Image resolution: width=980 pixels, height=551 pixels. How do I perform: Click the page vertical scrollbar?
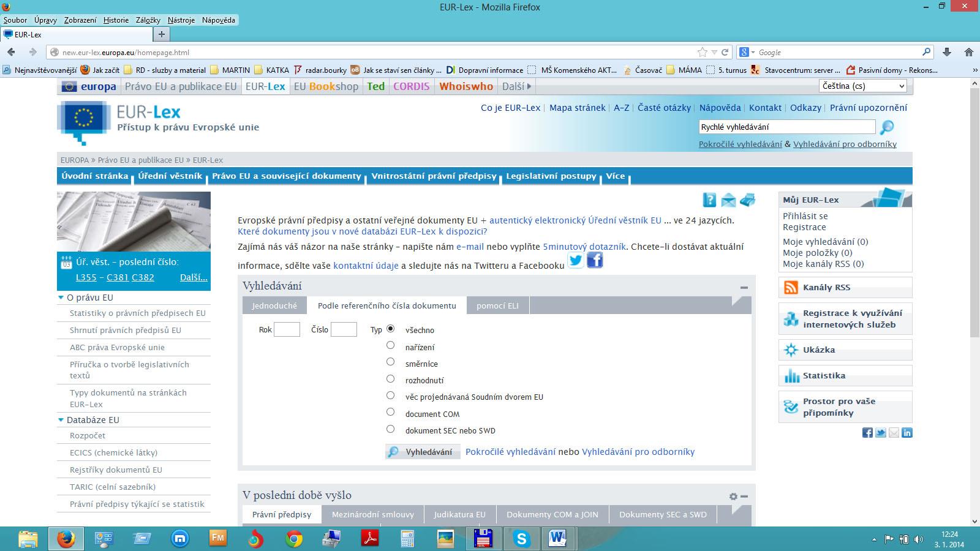pyautogui.click(x=974, y=211)
